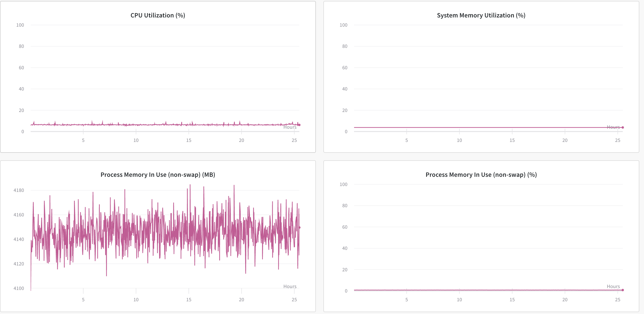
Task: Click the Hours label in the Process Memory MB chart
Action: click(290, 286)
